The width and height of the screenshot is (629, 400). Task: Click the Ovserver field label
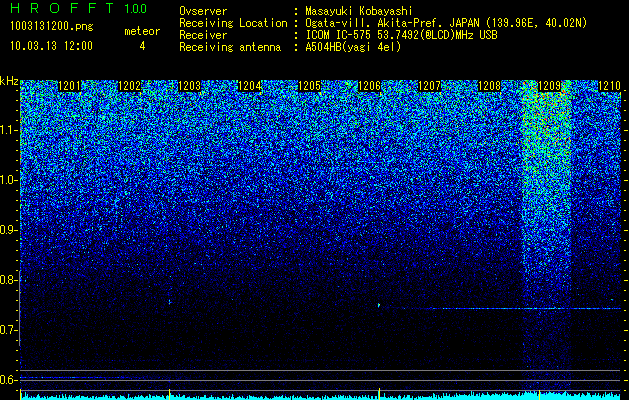pyautogui.click(x=203, y=11)
